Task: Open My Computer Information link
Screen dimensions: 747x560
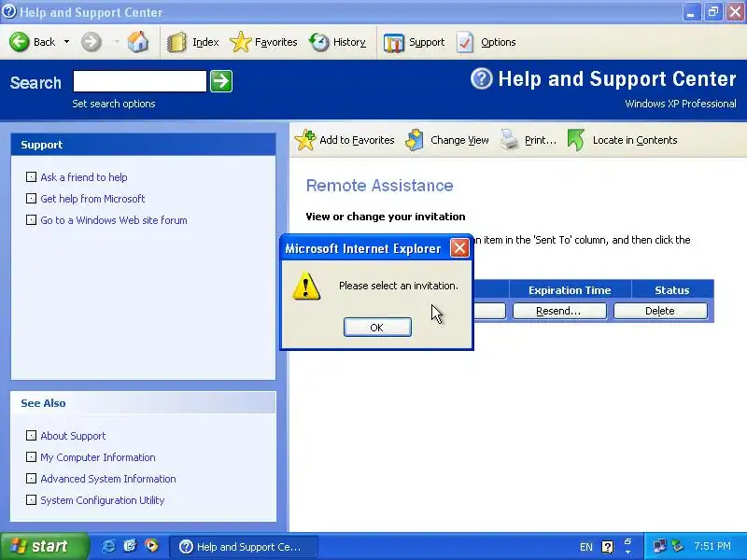Action: coord(98,457)
